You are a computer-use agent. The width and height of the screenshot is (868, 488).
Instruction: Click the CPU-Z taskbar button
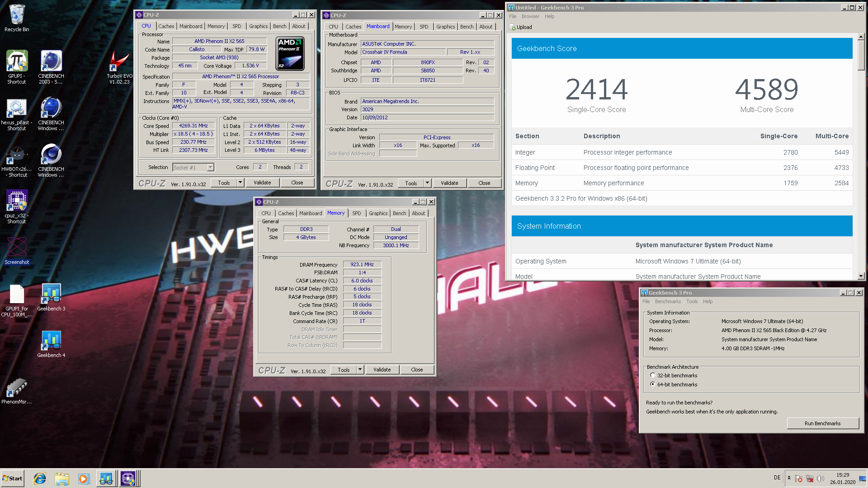tap(128, 479)
